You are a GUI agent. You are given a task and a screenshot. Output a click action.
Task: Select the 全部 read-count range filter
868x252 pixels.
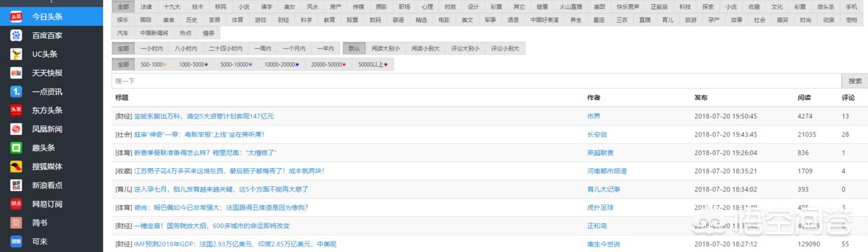point(123,64)
